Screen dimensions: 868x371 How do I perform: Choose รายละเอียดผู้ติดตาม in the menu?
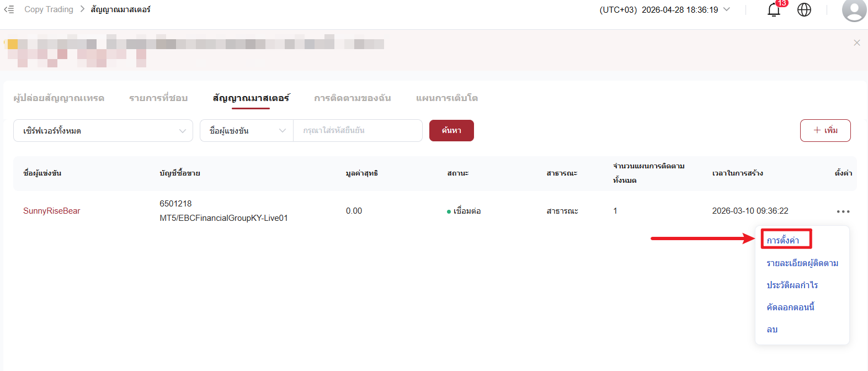[802, 263]
